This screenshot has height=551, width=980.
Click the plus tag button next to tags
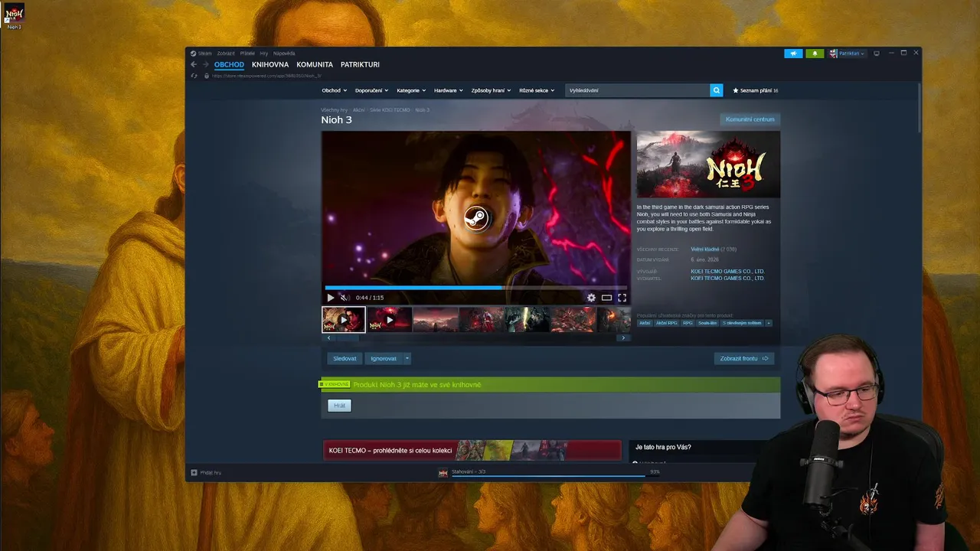point(769,323)
